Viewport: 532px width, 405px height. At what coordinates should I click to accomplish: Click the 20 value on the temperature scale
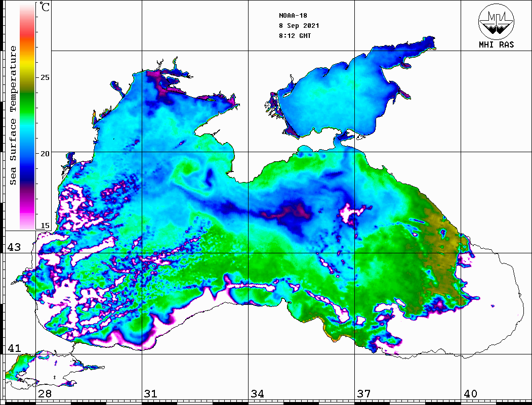[45, 154]
